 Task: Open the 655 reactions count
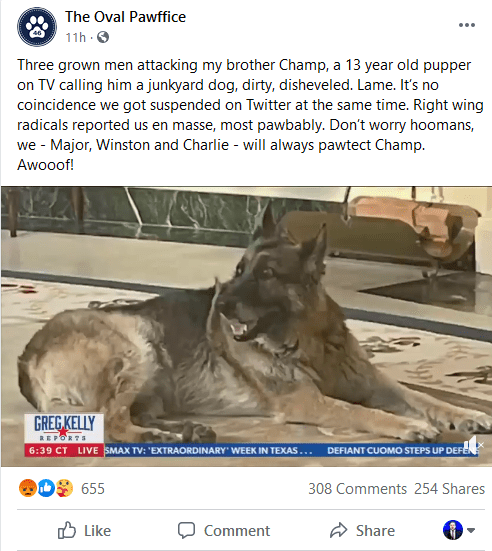[93, 489]
